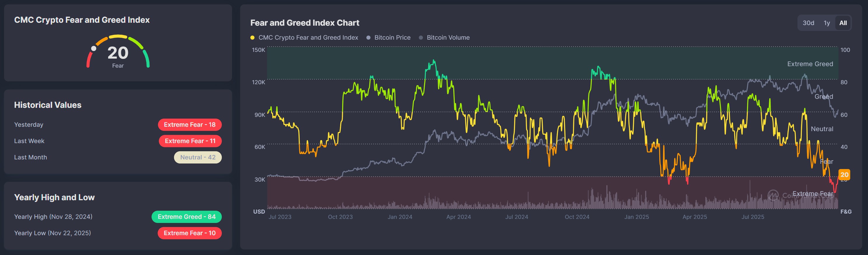Click the gray Bitcoin Volume legend dot
This screenshot has width=868, height=255.
(421, 38)
